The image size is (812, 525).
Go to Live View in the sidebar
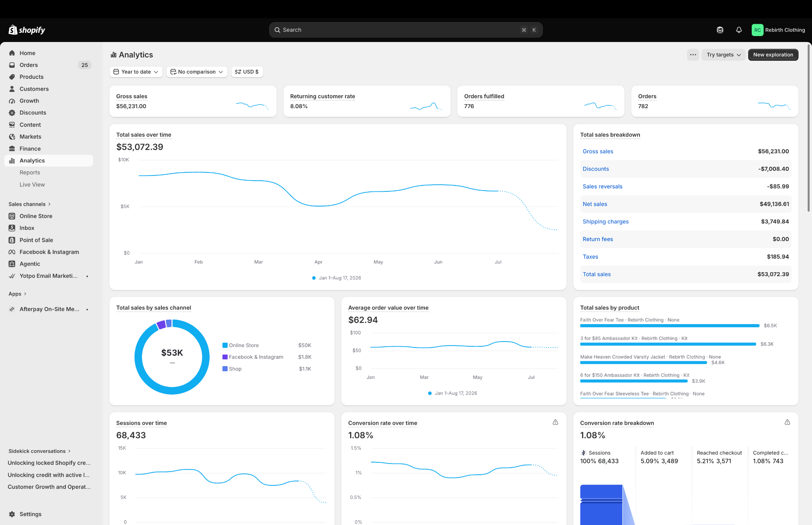coord(32,185)
